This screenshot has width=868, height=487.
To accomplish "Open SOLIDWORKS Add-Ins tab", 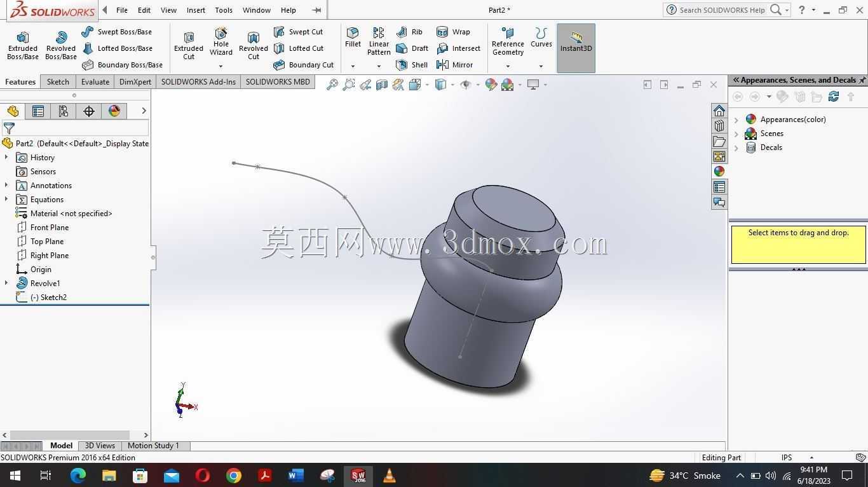I will click(198, 82).
